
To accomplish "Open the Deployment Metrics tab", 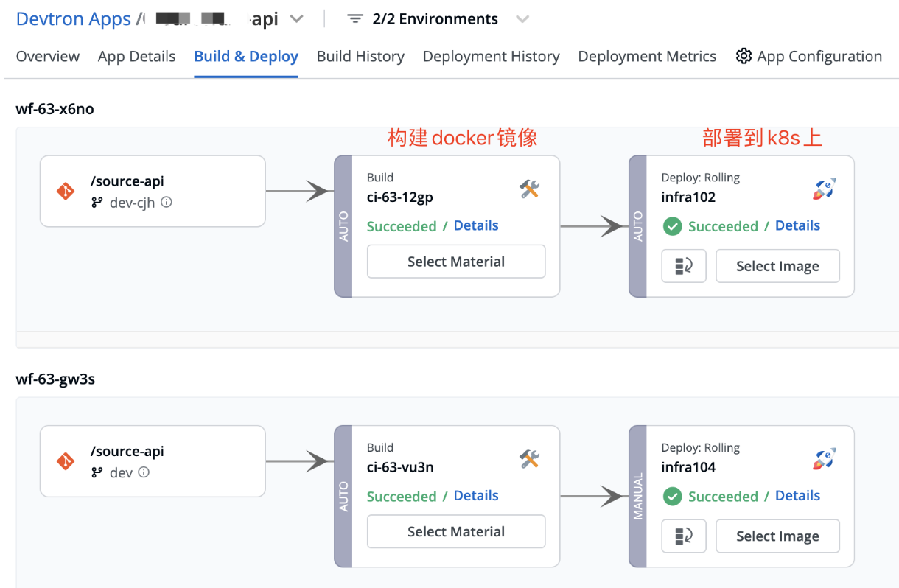I will 646,55.
